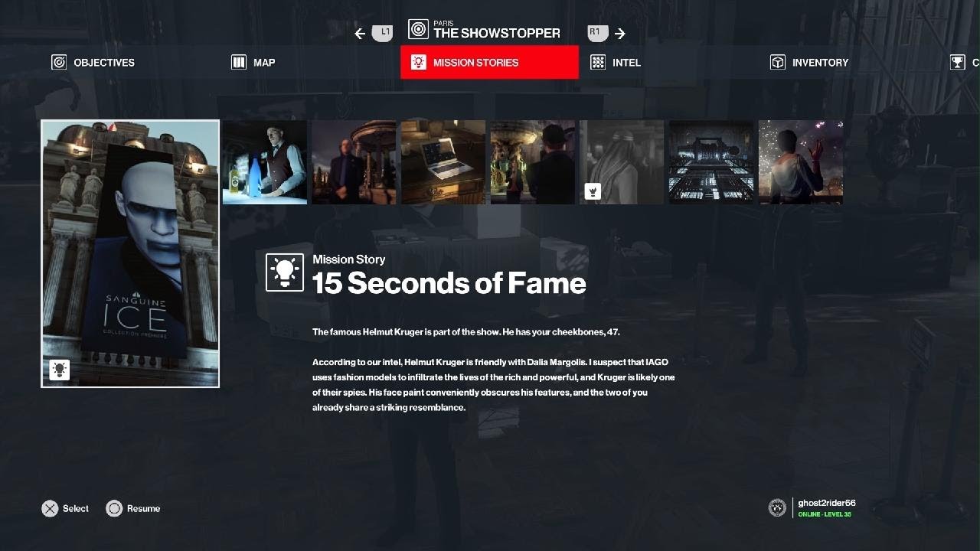This screenshot has height=551, width=980.
Task: Click the large Mission Story lightbulb icon
Action: click(285, 272)
